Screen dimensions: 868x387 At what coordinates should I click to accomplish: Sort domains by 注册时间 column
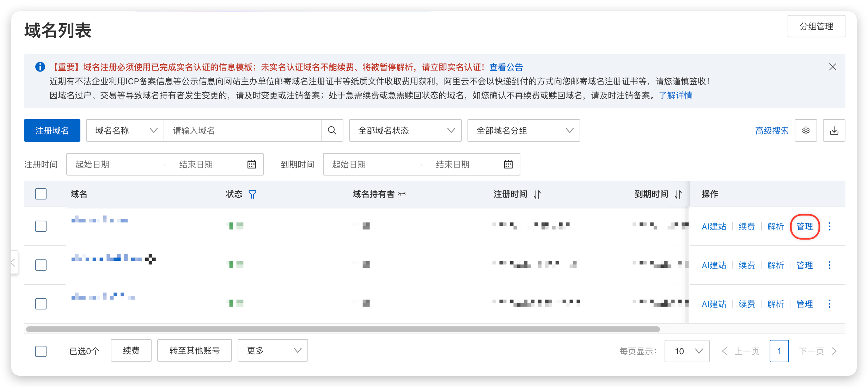tap(537, 194)
